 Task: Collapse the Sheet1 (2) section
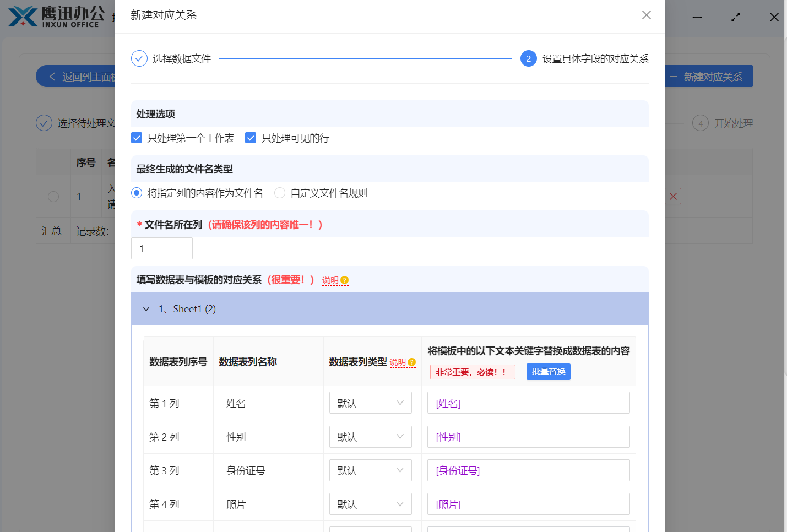pyautogui.click(x=146, y=309)
